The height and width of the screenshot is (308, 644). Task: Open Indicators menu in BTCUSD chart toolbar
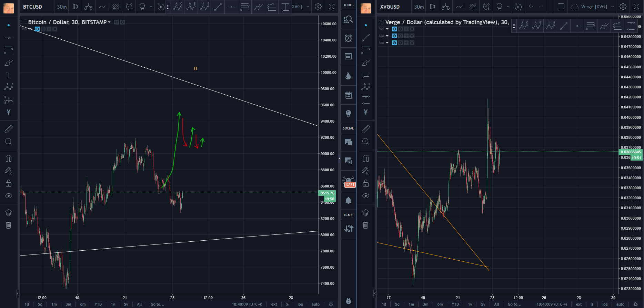[x=115, y=7]
